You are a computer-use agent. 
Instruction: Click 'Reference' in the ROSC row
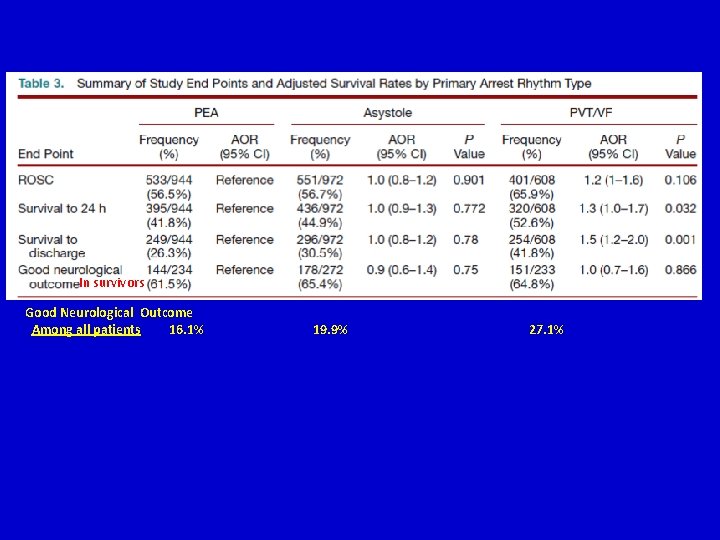point(245,180)
